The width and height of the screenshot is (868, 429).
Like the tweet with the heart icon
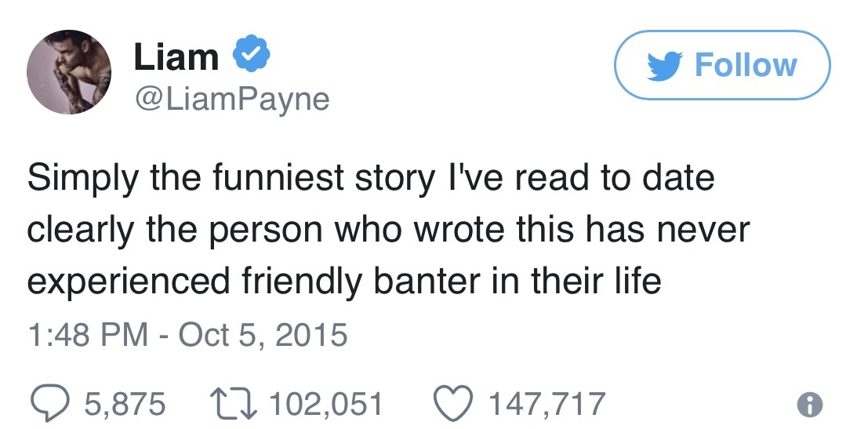(x=455, y=403)
